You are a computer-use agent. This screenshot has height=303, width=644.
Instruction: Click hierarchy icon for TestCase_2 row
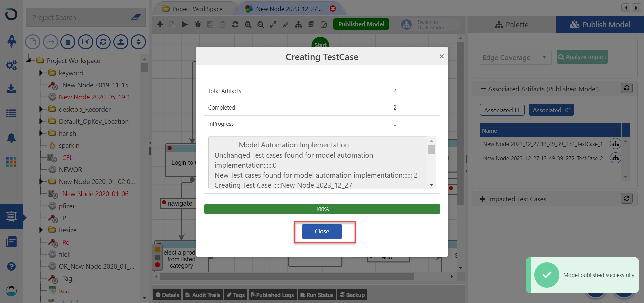click(615, 158)
